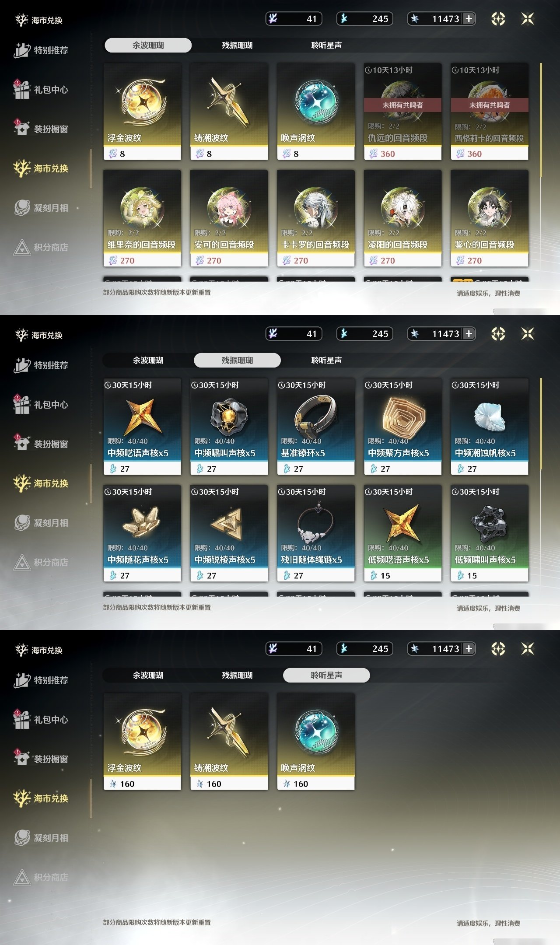Select the 浮金波纹 item priced at 8

point(142,112)
